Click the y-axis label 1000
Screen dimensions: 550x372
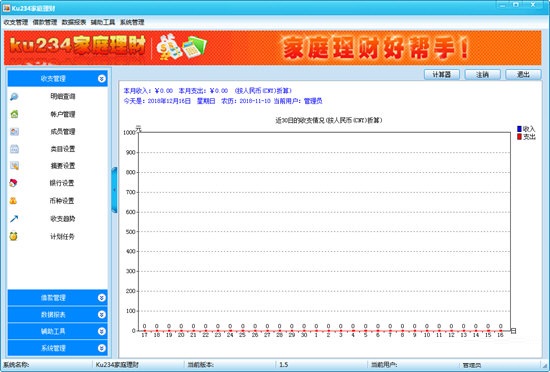[x=129, y=133]
